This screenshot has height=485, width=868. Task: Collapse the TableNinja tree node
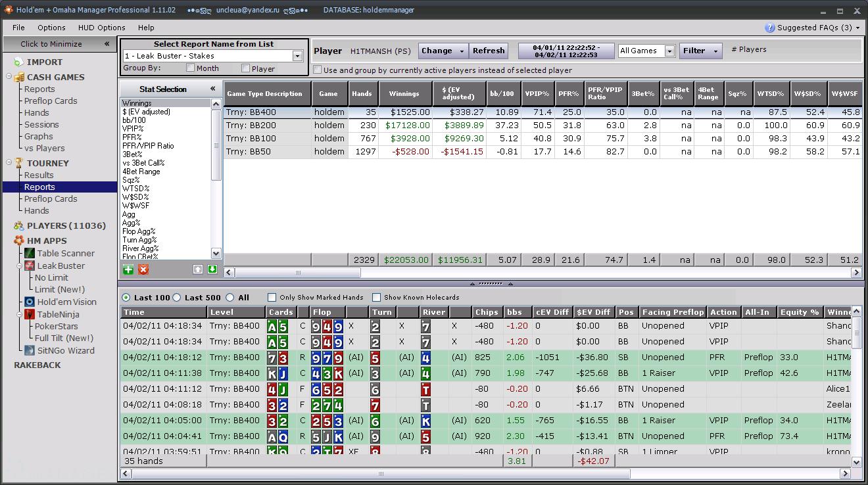click(x=21, y=314)
